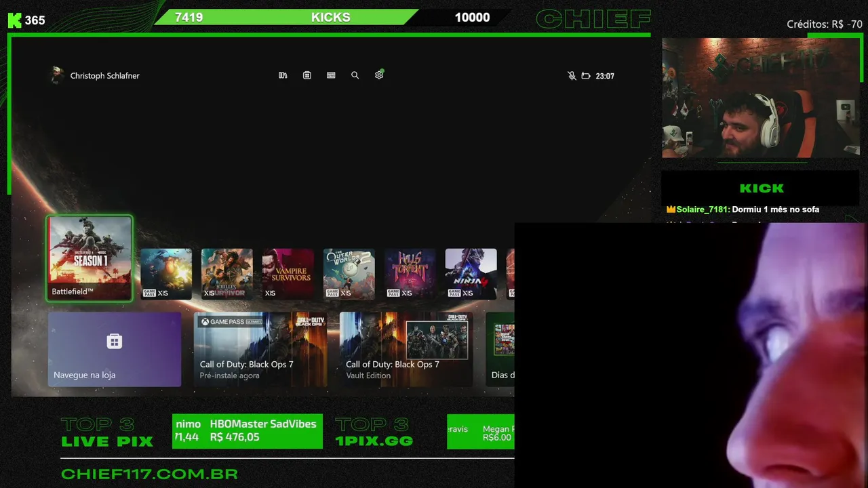Open the Vampire Survivors game tile
The height and width of the screenshot is (488, 868).
(288, 274)
